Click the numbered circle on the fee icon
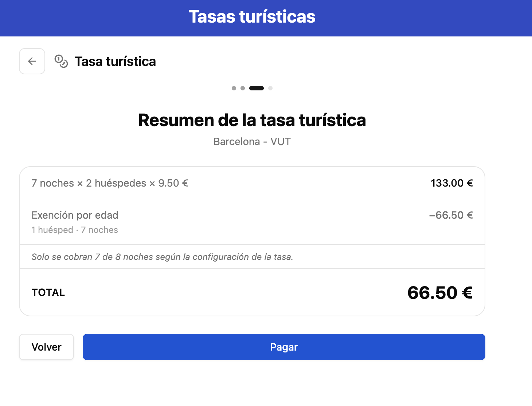Viewport: 532px width, 406px height. pyautogui.click(x=59, y=59)
